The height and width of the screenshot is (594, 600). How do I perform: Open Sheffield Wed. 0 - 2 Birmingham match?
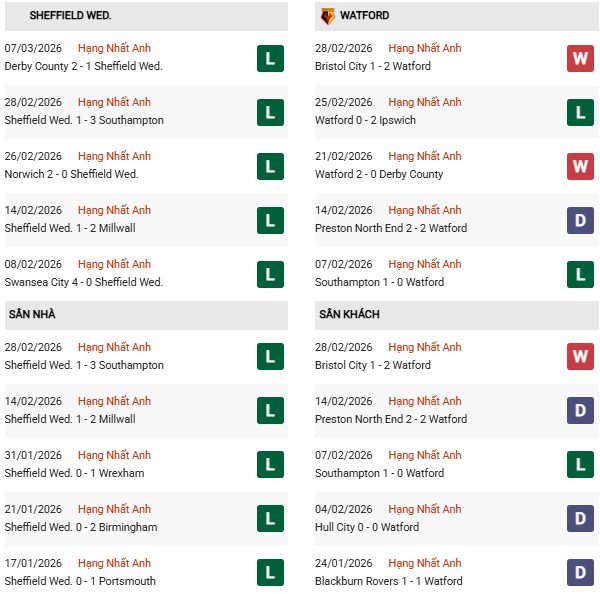pyautogui.click(x=80, y=527)
